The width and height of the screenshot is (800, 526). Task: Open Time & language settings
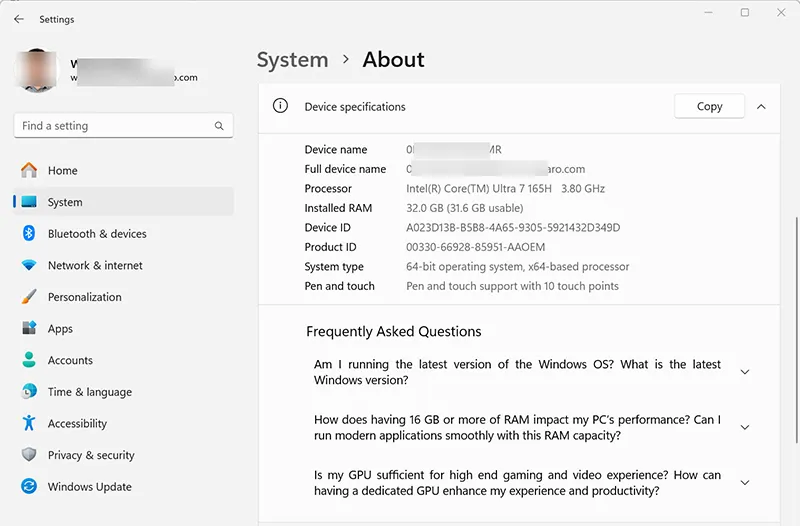pyautogui.click(x=123, y=392)
